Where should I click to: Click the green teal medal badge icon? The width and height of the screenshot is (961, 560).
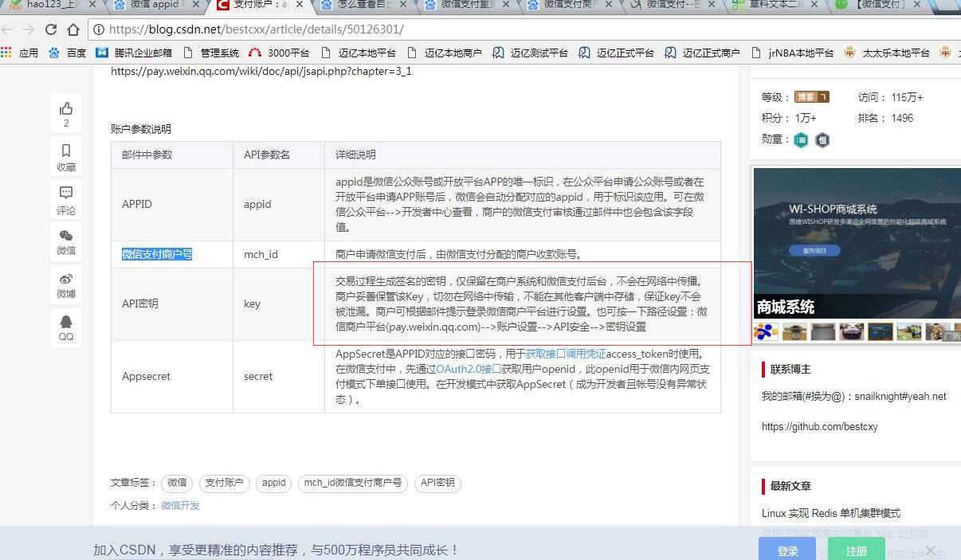tap(801, 140)
